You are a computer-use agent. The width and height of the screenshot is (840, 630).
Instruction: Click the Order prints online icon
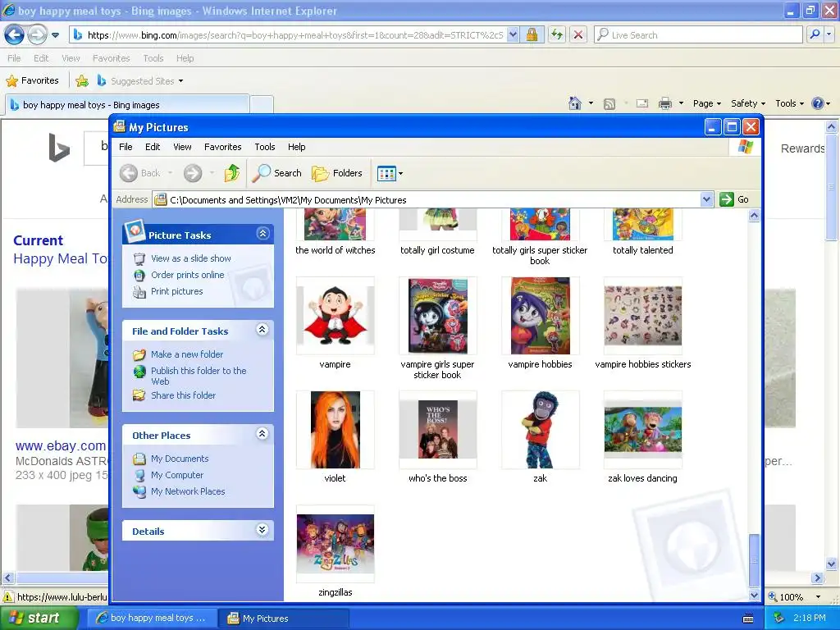click(x=139, y=276)
